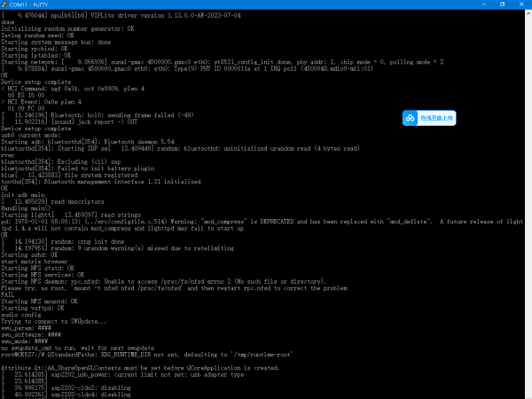This screenshot has width=532, height=399.
Task: Click the 'Device setup complete' first line
Action: pyautogui.click(x=35, y=82)
